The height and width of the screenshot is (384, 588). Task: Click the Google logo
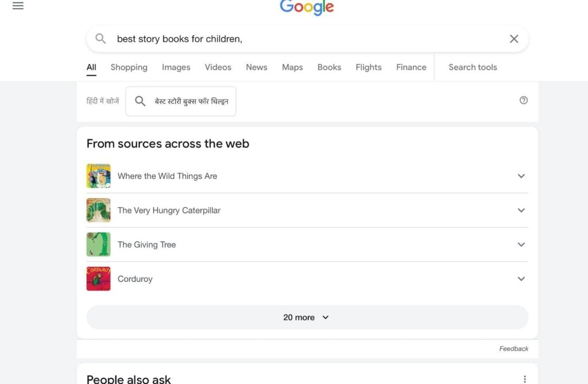coord(307,7)
